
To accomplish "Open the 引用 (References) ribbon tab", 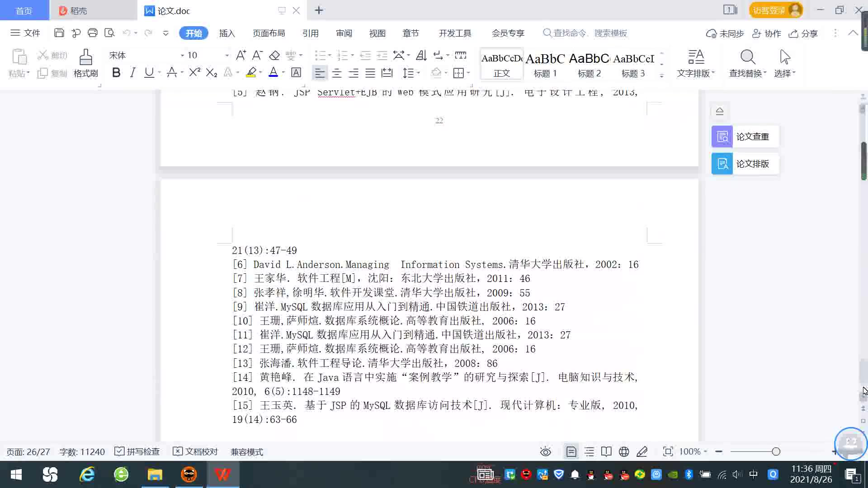I will [x=311, y=33].
